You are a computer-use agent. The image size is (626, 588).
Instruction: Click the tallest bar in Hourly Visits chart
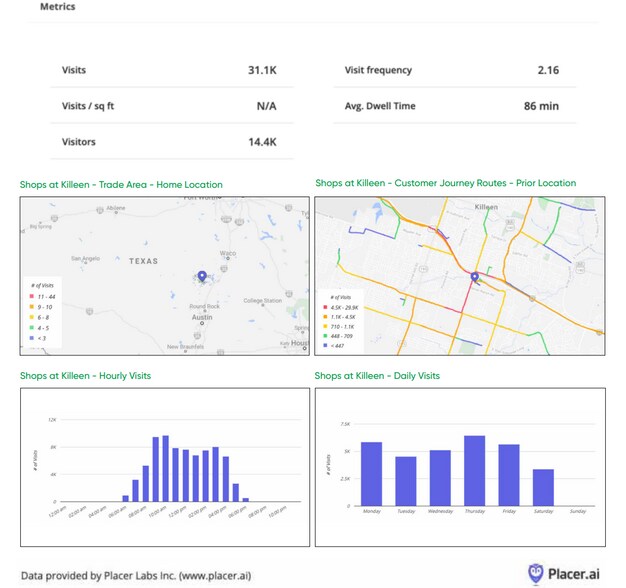click(x=165, y=468)
